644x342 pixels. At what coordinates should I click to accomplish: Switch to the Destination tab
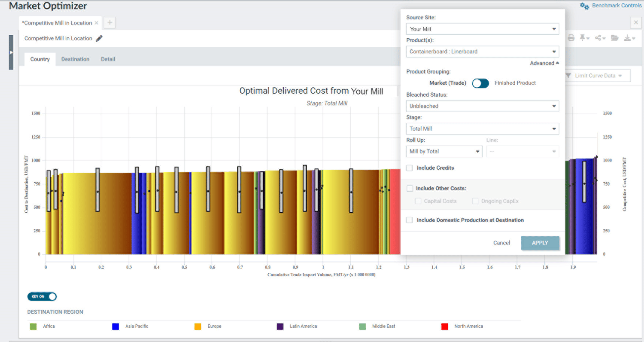75,59
